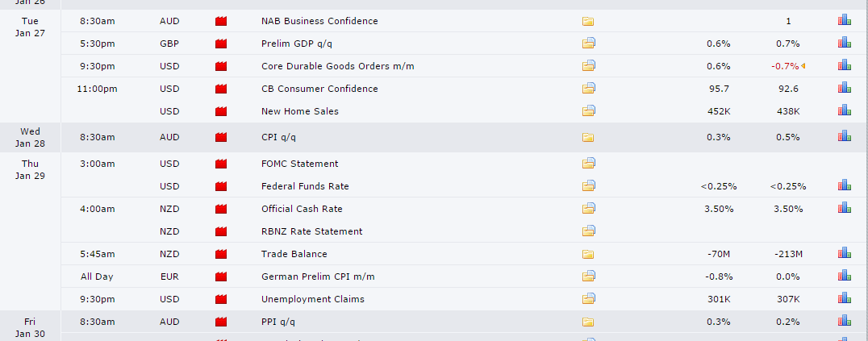Open chart icon for Official Cash Rate

click(x=844, y=208)
